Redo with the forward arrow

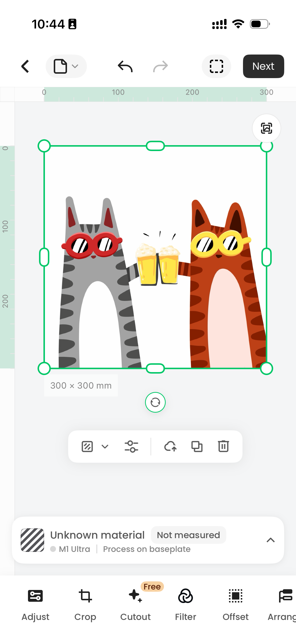click(x=160, y=66)
